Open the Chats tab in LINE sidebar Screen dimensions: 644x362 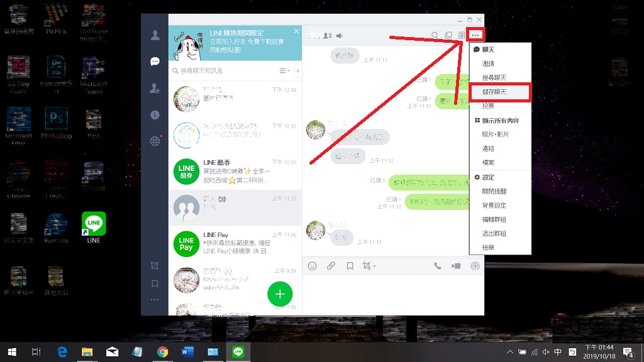155,62
